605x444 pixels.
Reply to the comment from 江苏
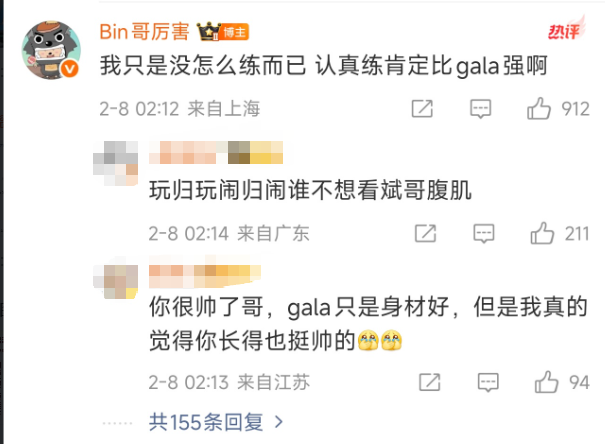point(488,382)
